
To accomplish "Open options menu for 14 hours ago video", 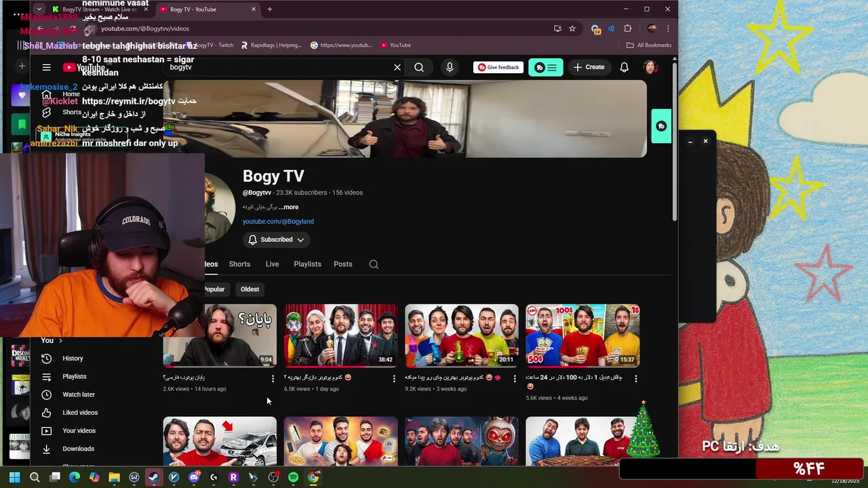I will pos(273,379).
